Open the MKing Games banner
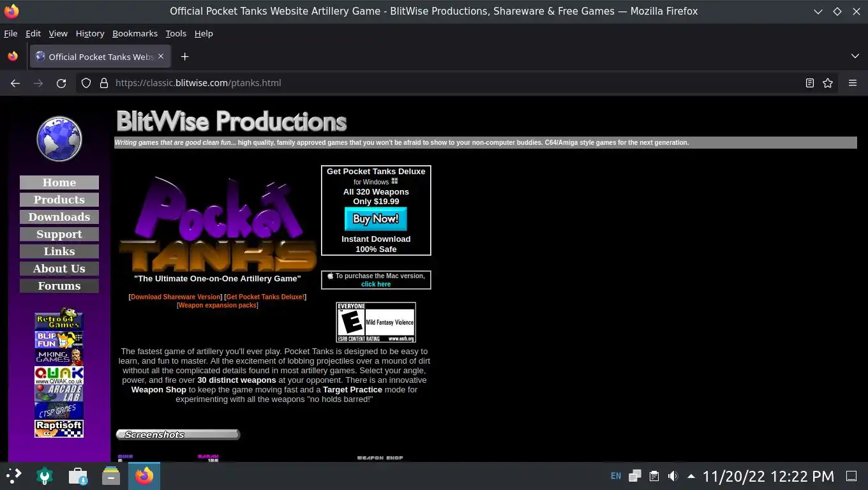868x490 pixels. tap(59, 357)
